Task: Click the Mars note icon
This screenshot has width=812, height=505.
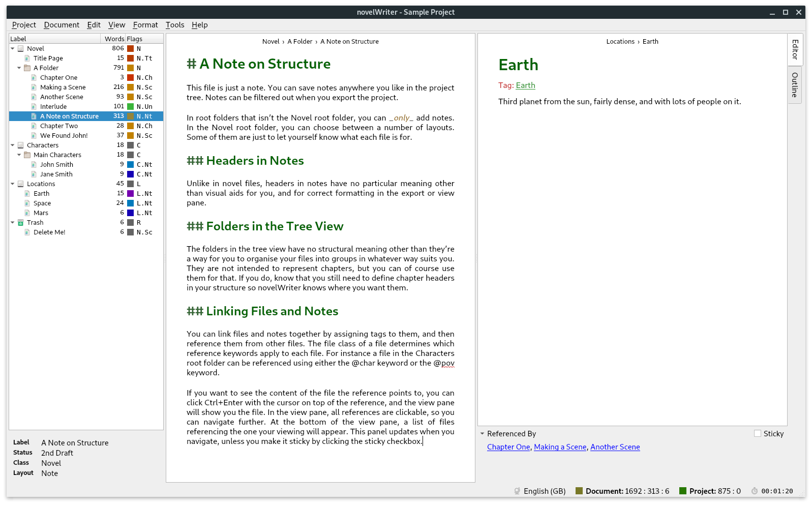Action: tap(27, 213)
